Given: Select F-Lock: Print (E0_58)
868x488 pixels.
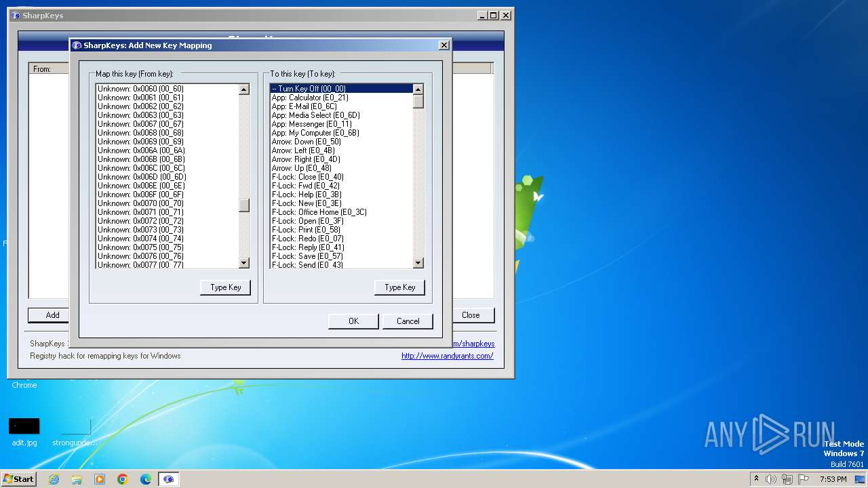Looking at the screenshot, I should click(x=341, y=230).
